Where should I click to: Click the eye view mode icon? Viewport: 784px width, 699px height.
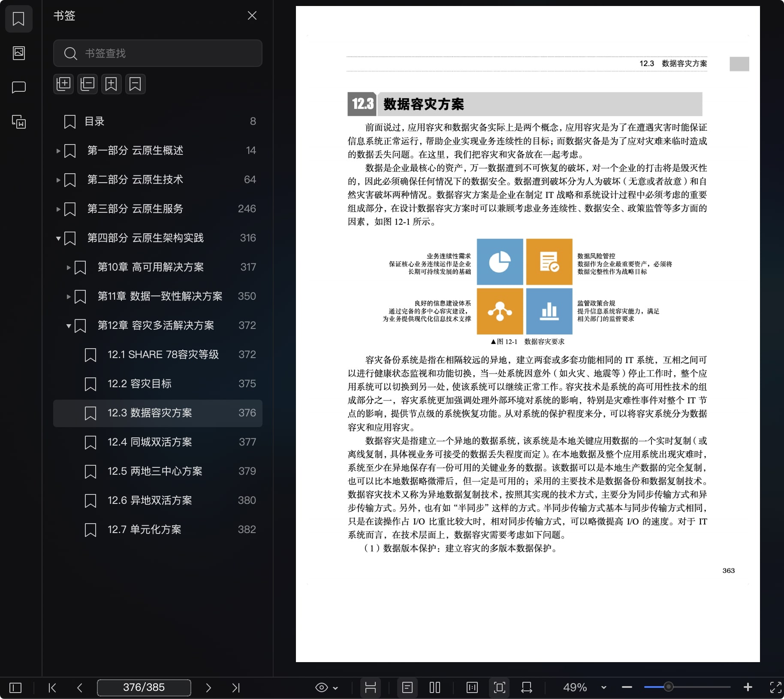click(x=321, y=688)
